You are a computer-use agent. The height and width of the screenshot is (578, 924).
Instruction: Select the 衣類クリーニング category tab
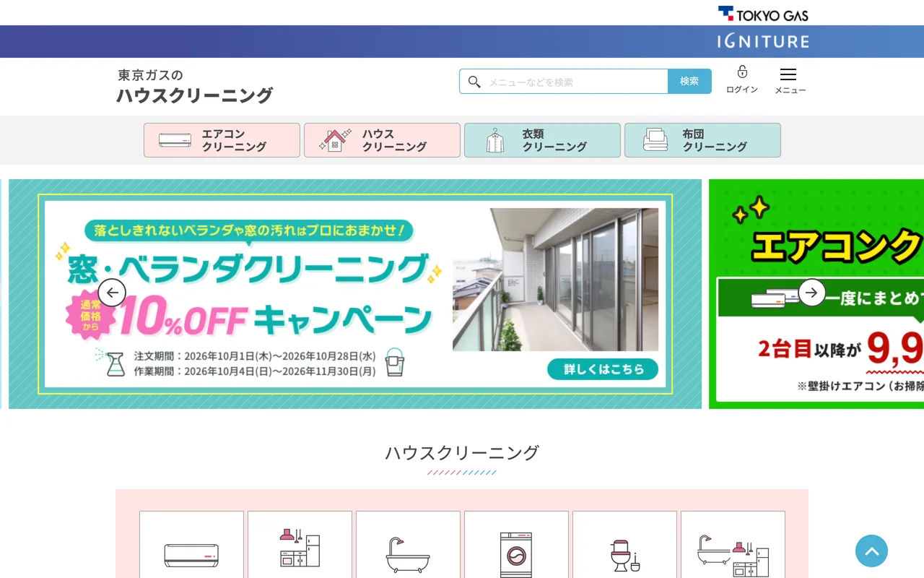pyautogui.click(x=542, y=140)
